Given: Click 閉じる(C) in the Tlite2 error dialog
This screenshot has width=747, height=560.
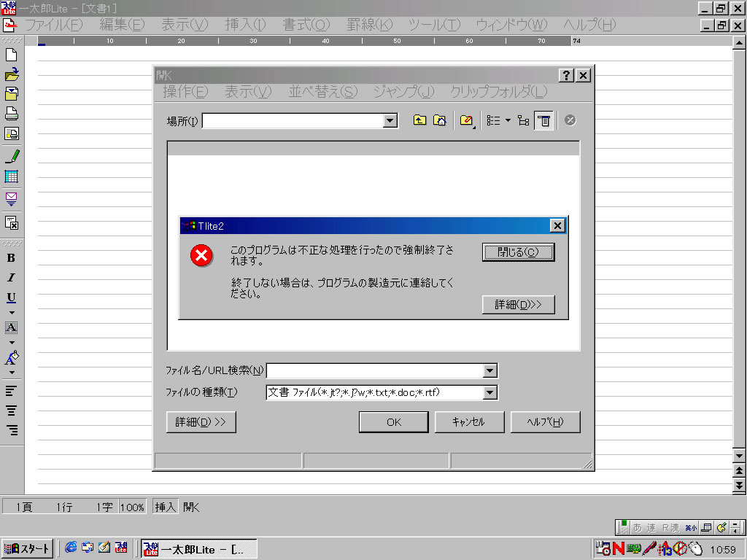Looking at the screenshot, I should pyautogui.click(x=519, y=252).
